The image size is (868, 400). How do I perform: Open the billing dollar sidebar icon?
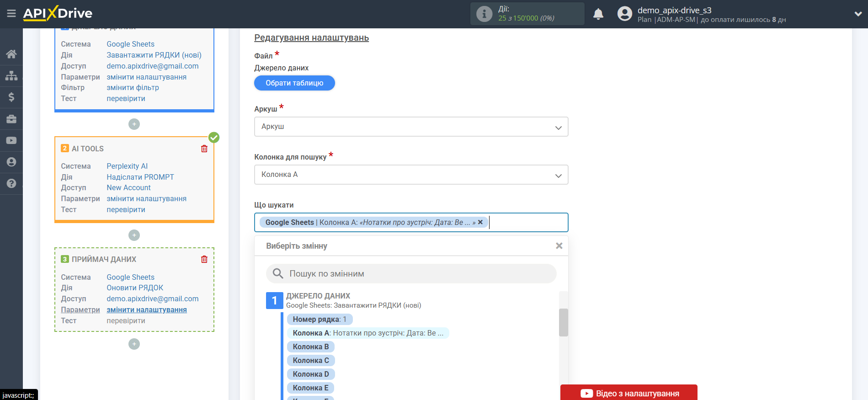tap(11, 97)
